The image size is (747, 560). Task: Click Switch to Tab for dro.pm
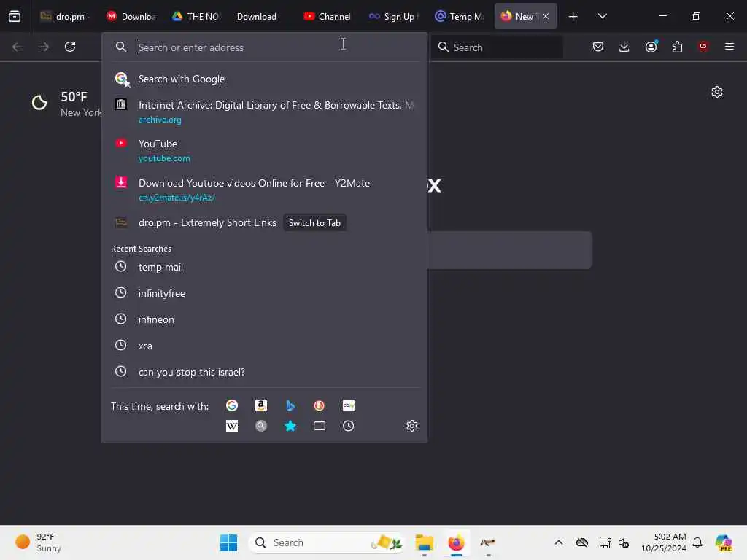pos(314,223)
